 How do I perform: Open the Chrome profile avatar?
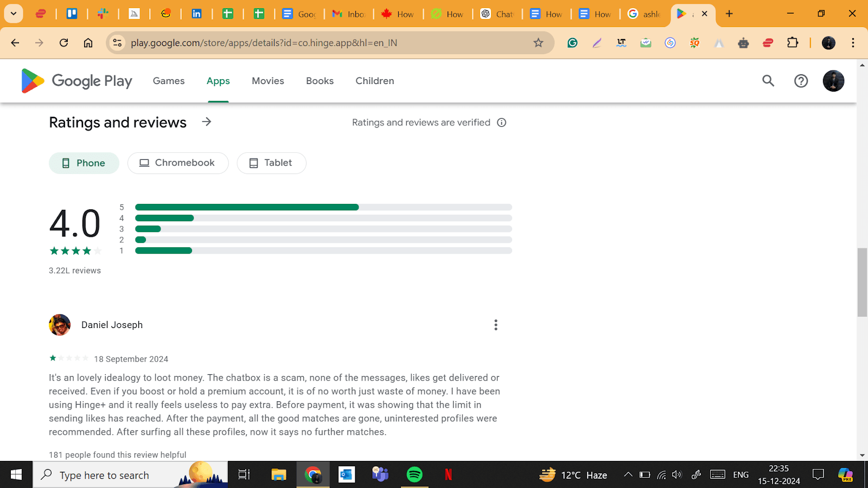[x=828, y=43]
